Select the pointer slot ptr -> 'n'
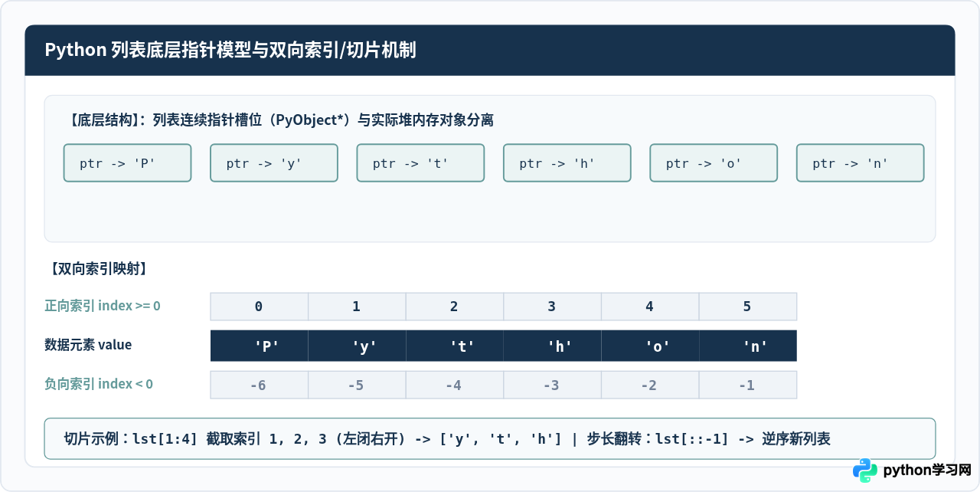The image size is (980, 492). (x=861, y=163)
